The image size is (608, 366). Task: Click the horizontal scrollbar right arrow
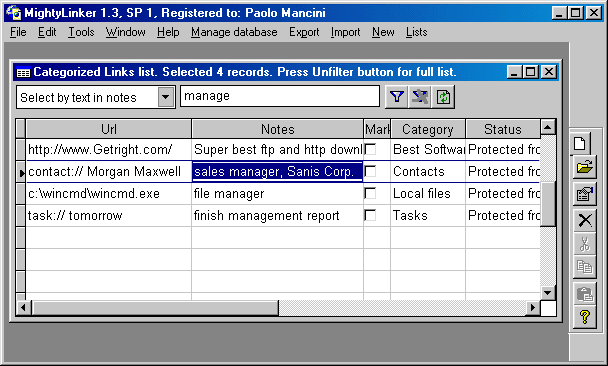(x=533, y=308)
